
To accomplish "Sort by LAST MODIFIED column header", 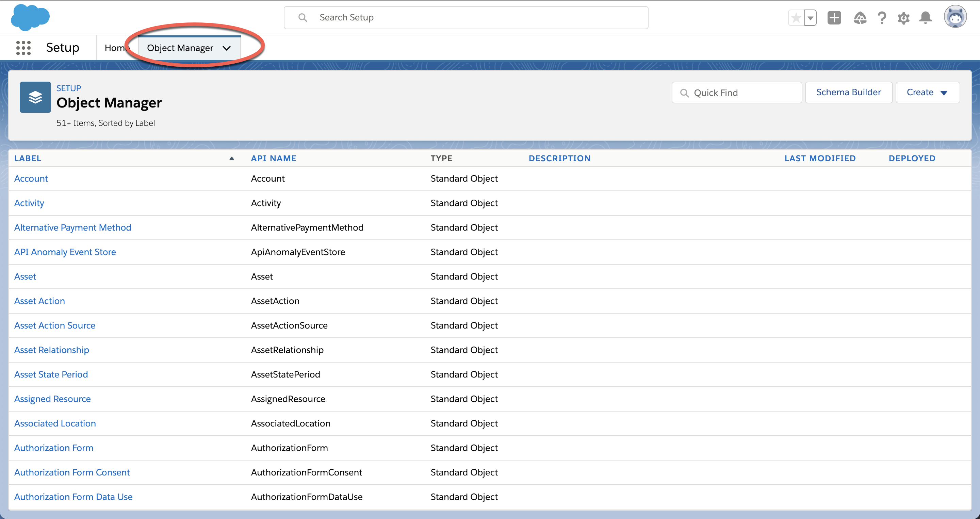I will 820,158.
